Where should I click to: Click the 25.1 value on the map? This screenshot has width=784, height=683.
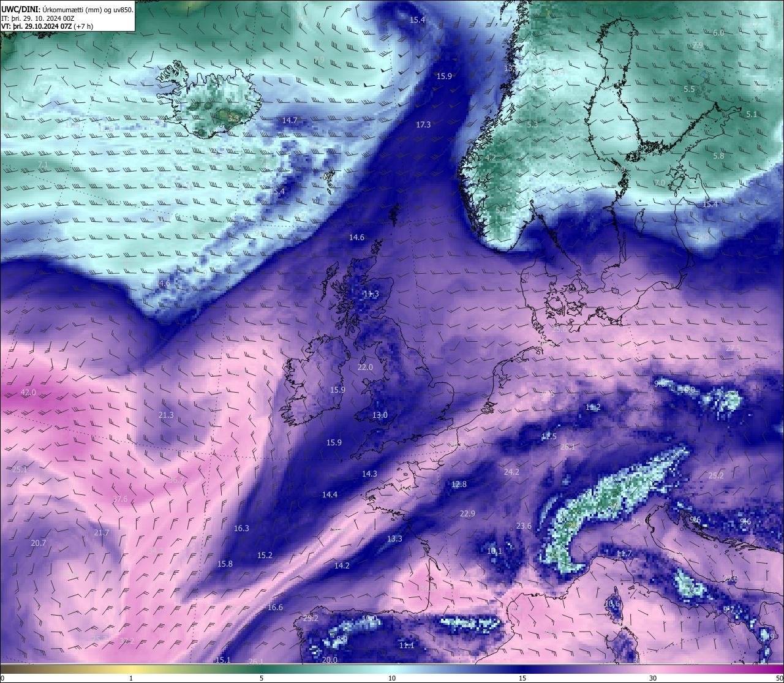[20, 469]
